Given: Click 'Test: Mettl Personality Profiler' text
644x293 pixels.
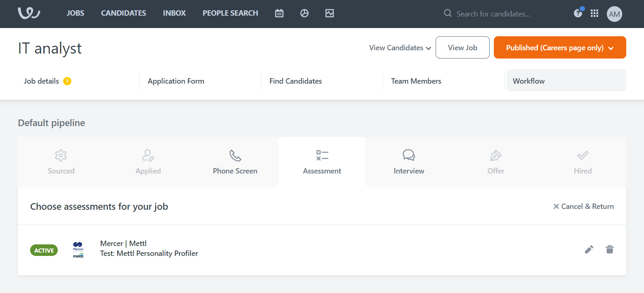Looking at the screenshot, I should 149,253.
